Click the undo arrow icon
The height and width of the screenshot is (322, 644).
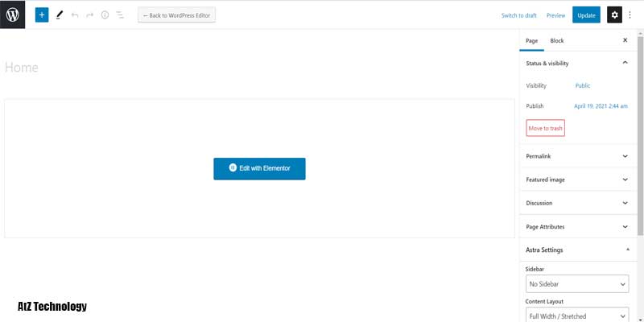[75, 15]
